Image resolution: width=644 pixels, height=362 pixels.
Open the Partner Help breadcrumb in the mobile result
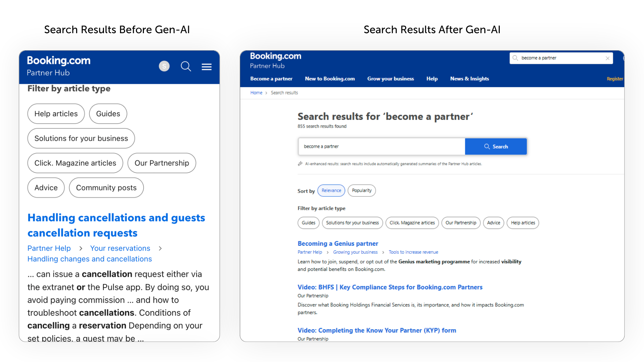click(x=49, y=248)
